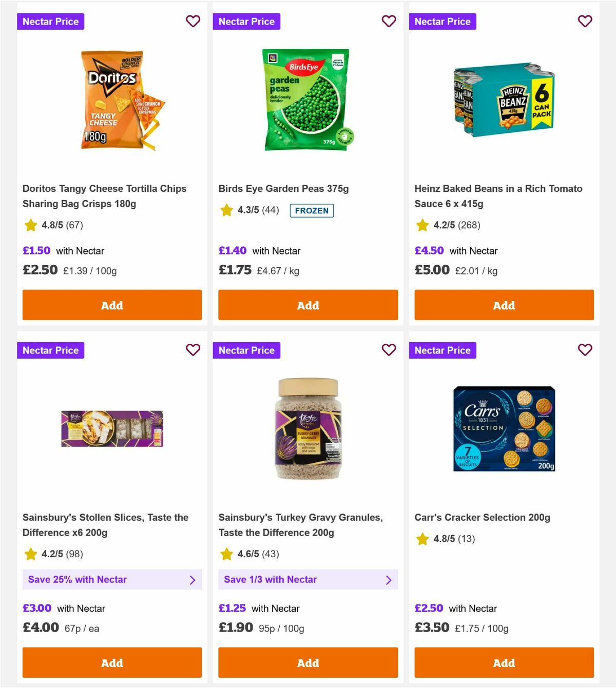Favourite the Heinz Baked Beans 6 pack
The image size is (616, 688).
[x=585, y=22]
